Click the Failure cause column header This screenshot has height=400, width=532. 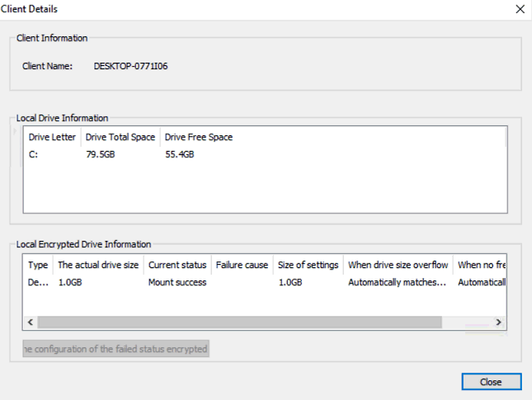[x=242, y=265]
